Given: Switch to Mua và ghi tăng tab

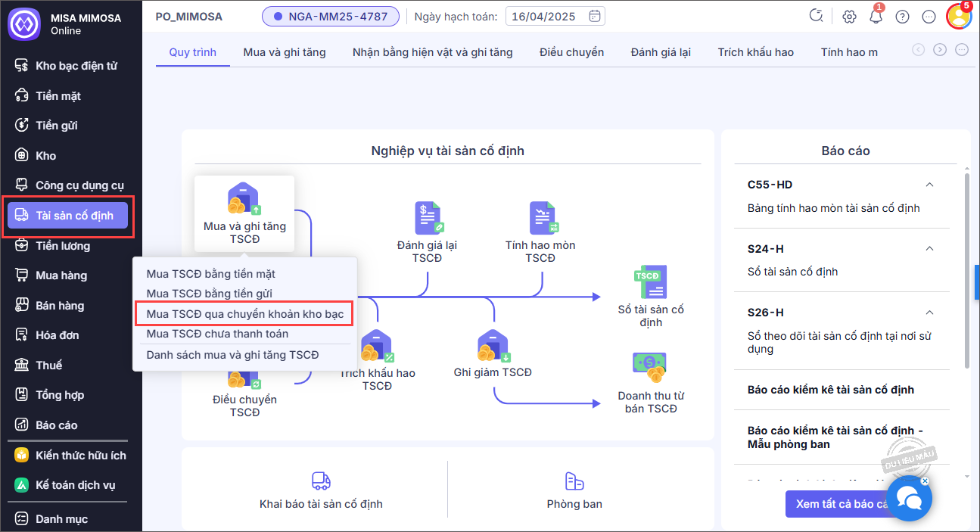Looking at the screenshot, I should tap(285, 52).
